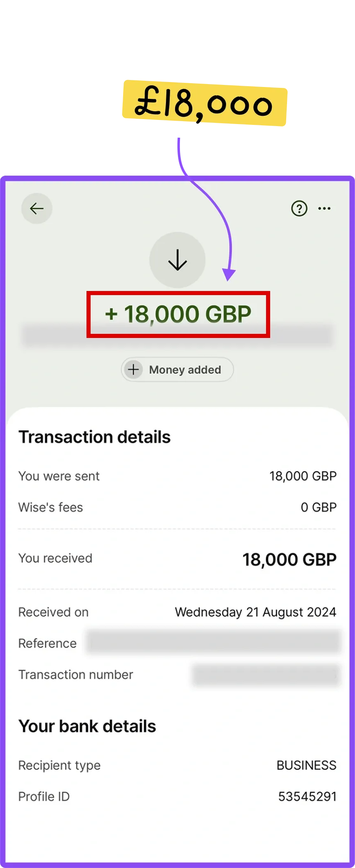Image resolution: width=355 pixels, height=868 pixels.
Task: Open the help question mark icon
Action: click(299, 209)
